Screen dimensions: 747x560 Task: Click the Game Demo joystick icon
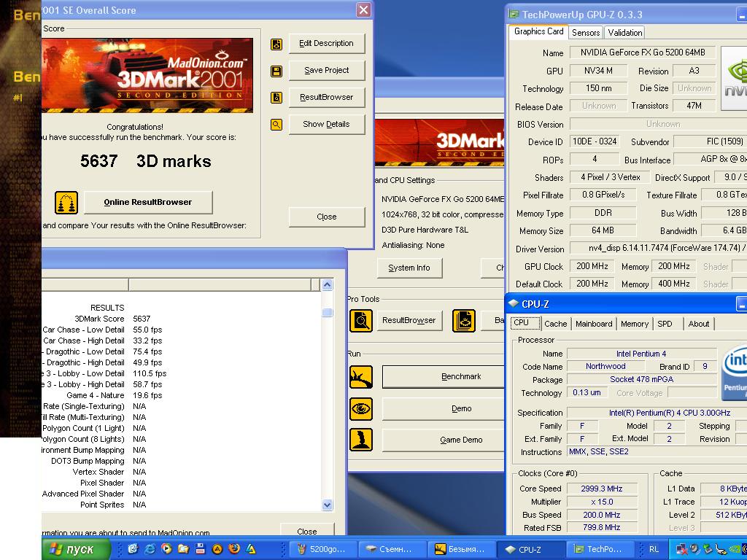click(x=361, y=440)
